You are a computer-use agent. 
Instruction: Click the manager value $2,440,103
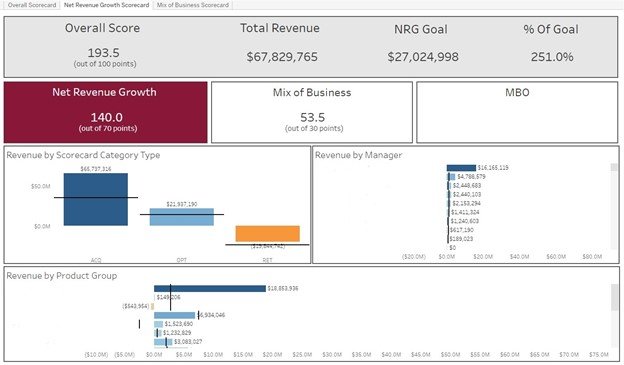coord(467,194)
